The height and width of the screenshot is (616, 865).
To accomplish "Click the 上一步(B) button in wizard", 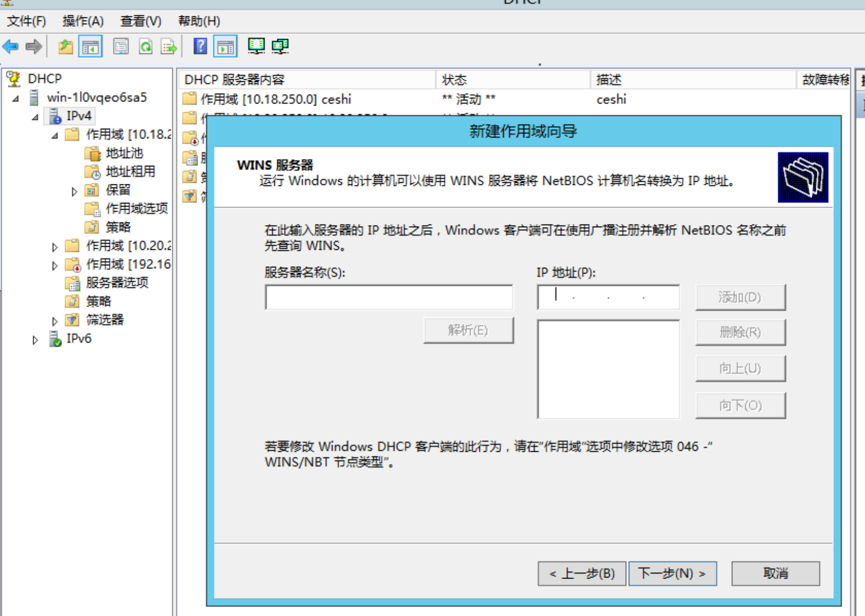I will pyautogui.click(x=582, y=573).
